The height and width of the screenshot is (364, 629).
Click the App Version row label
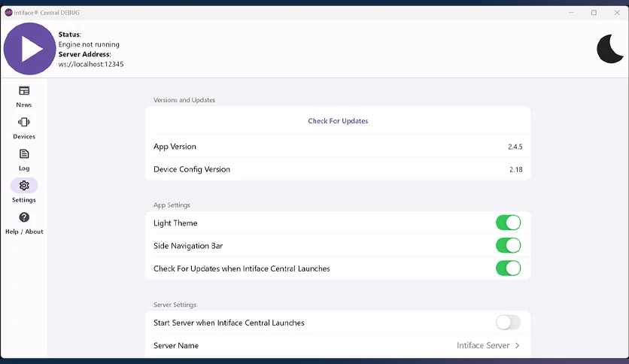point(175,147)
